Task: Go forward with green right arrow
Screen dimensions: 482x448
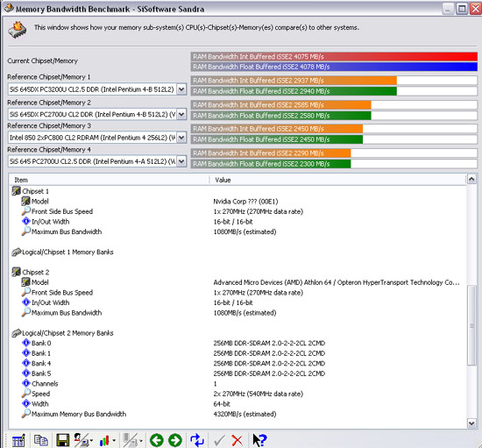Action: coord(175,441)
